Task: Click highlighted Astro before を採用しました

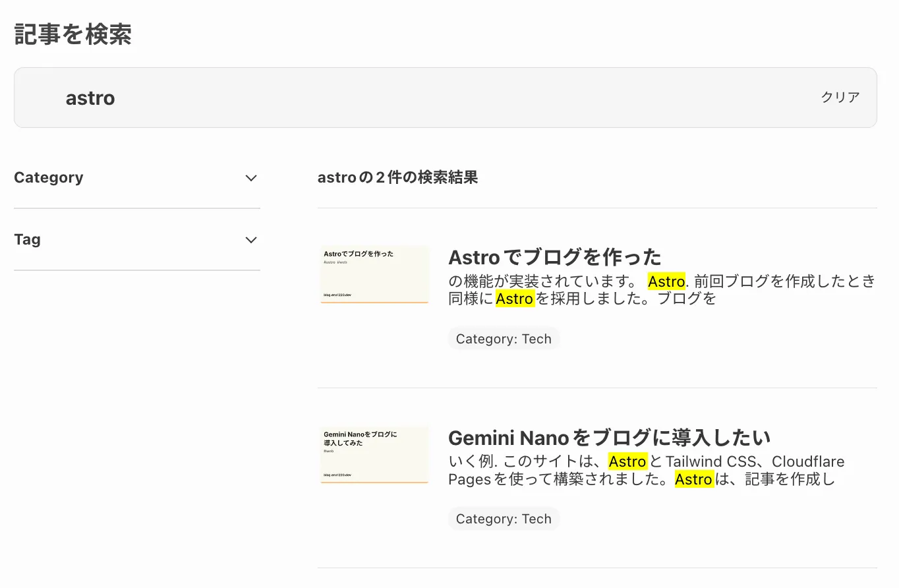Action: coord(515,299)
